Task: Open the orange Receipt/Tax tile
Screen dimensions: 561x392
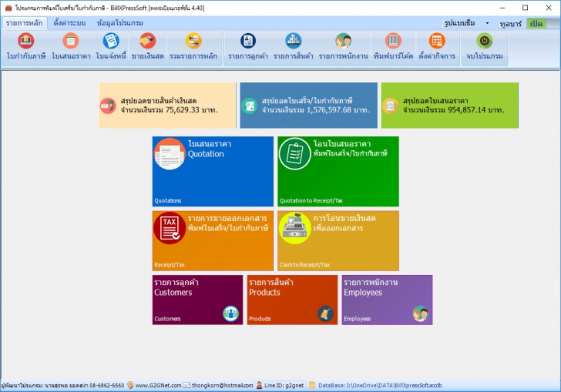Action: click(213, 241)
